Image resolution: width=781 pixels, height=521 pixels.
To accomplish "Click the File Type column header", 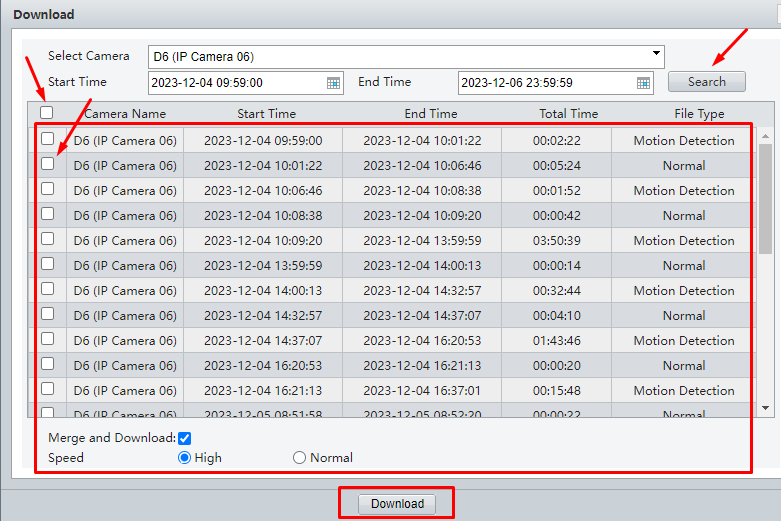I will [699, 114].
